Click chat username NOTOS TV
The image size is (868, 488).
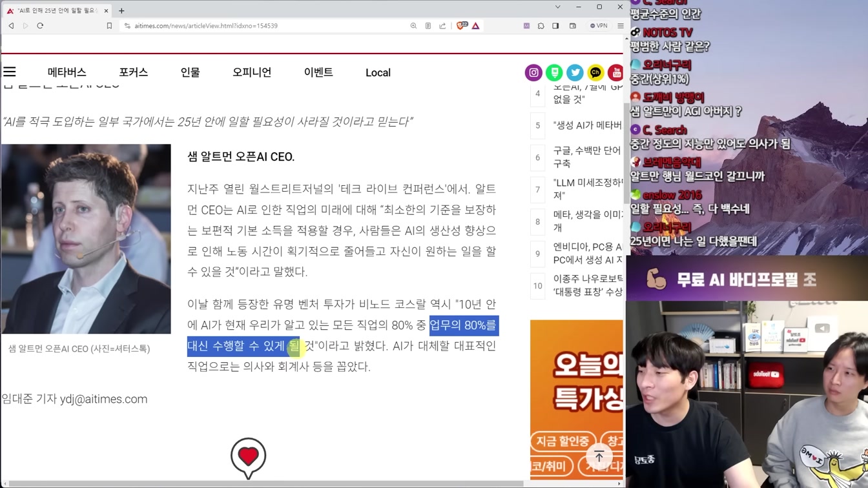coord(667,32)
